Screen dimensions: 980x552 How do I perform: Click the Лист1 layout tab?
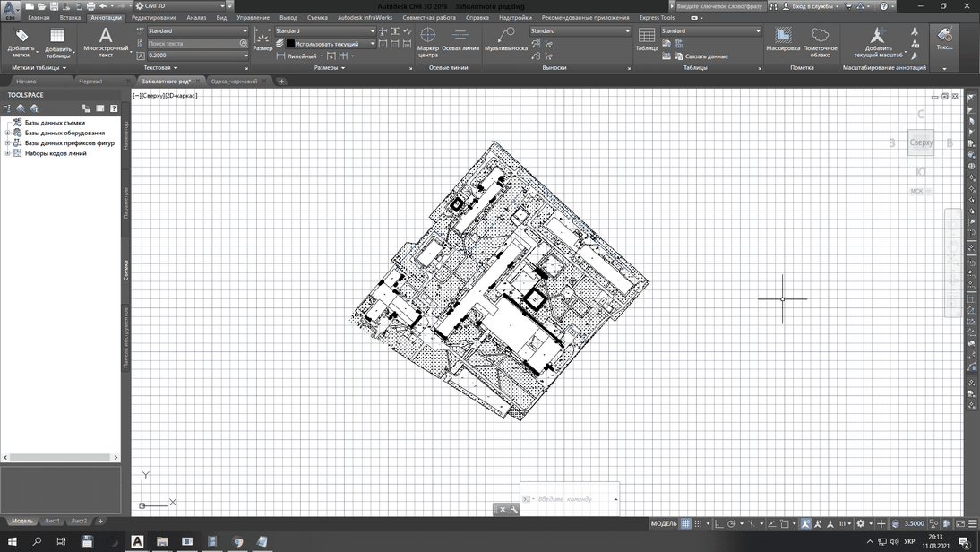[x=52, y=521]
